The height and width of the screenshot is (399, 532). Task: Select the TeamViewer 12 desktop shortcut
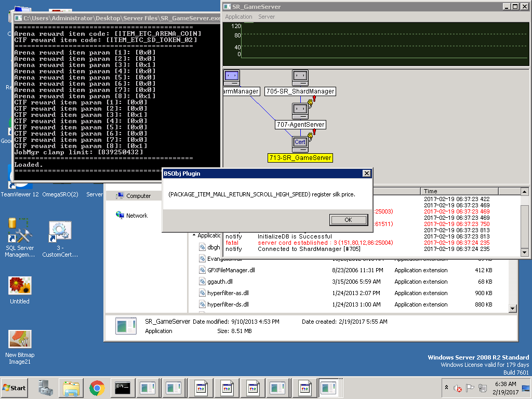coord(20,187)
